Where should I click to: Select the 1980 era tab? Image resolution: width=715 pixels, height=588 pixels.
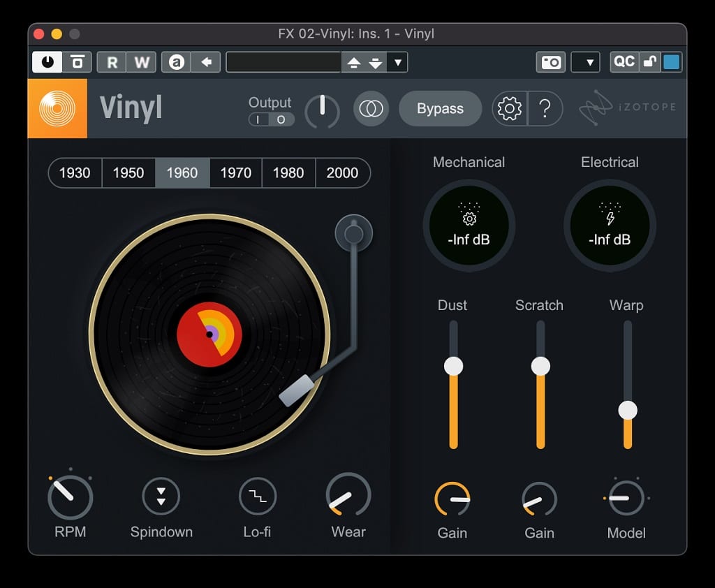point(288,173)
